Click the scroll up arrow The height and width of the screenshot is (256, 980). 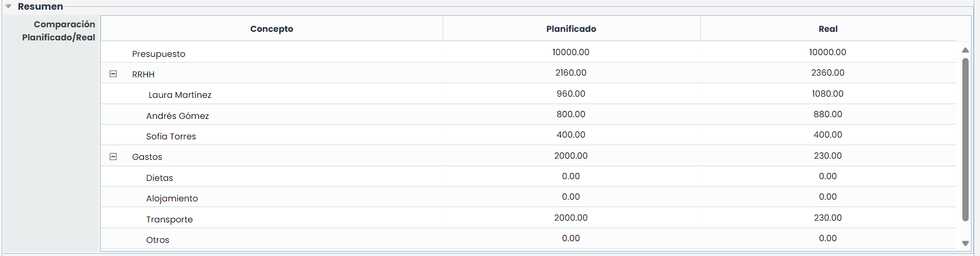(965, 50)
